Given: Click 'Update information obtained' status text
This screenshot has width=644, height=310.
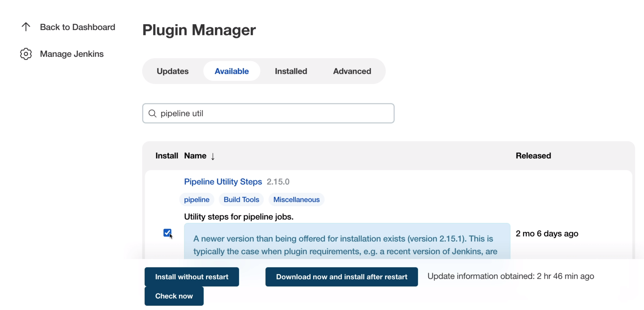Looking at the screenshot, I should 511,276.
